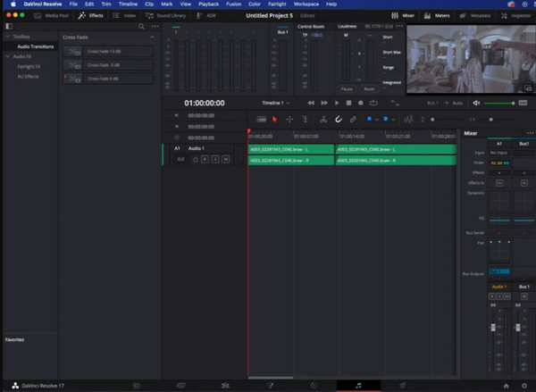Collapse the Cross Fade section
Viewport: 536px width, 392px height.
pyautogui.click(x=152, y=37)
